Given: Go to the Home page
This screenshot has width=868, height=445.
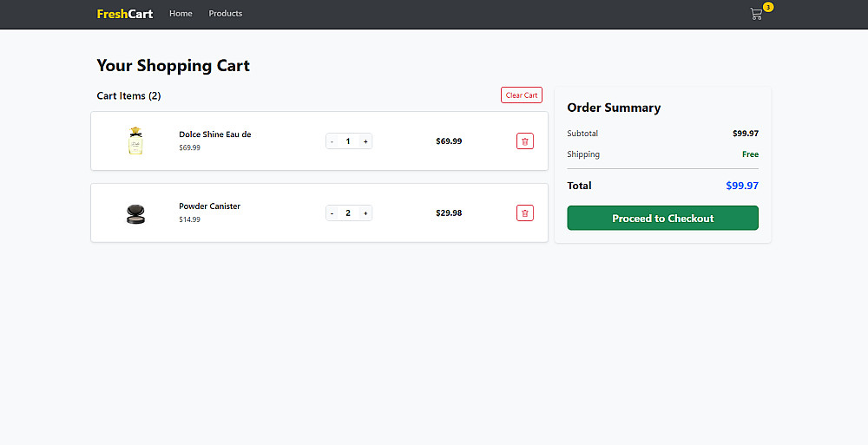Looking at the screenshot, I should 181,14.
